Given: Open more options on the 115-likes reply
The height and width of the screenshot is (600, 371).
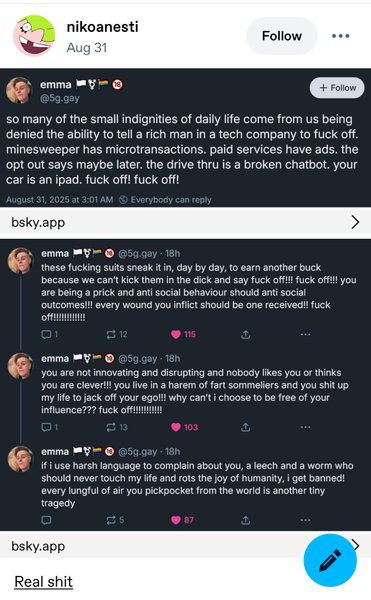Looking at the screenshot, I should pos(305,334).
